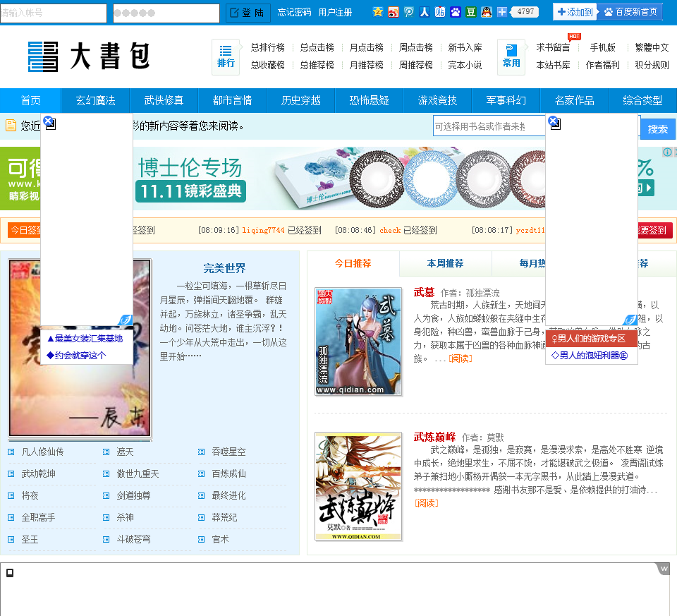
Task: Open 武炼巅峰 book title link
Action: tap(434, 437)
